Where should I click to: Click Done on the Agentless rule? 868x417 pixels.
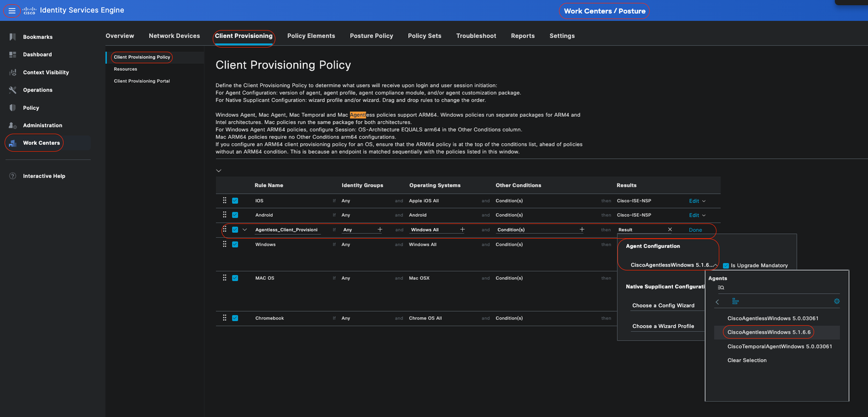[695, 230]
